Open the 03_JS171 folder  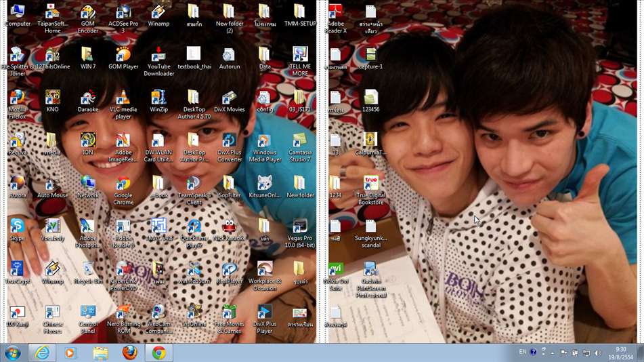point(300,101)
